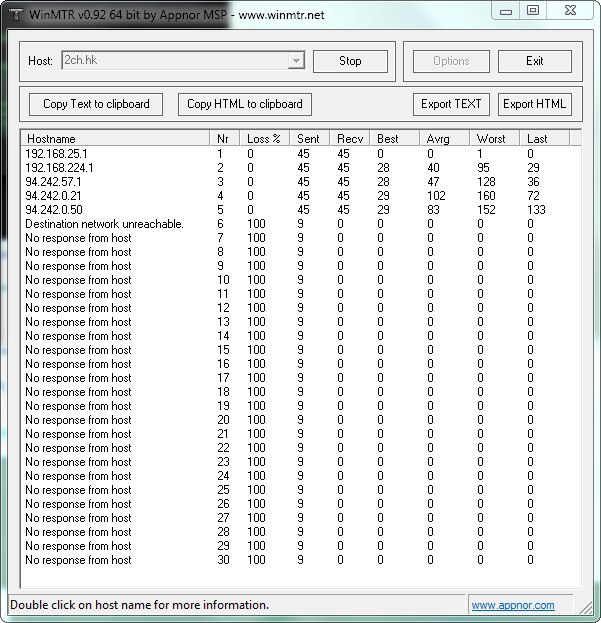Viewport: 601px width, 623px height.
Task: Click Avrg value 102 for hop 4
Action: pos(436,196)
